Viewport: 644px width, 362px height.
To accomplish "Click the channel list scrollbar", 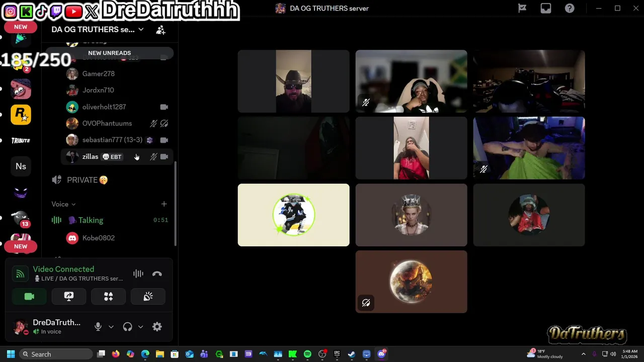I will click(175, 203).
